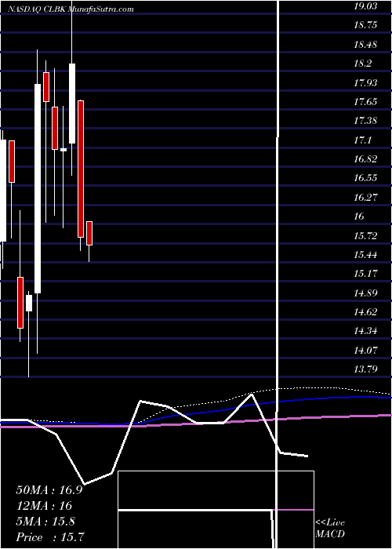Select the 18.48 price axis label
The image size is (392, 549).
[x=366, y=45]
